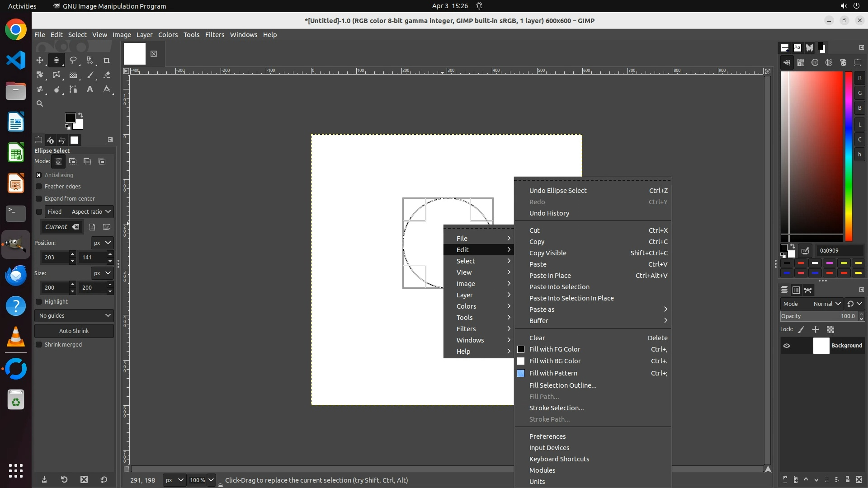This screenshot has width=868, height=488.
Task: Open the No guides dropdown
Action: click(74, 316)
